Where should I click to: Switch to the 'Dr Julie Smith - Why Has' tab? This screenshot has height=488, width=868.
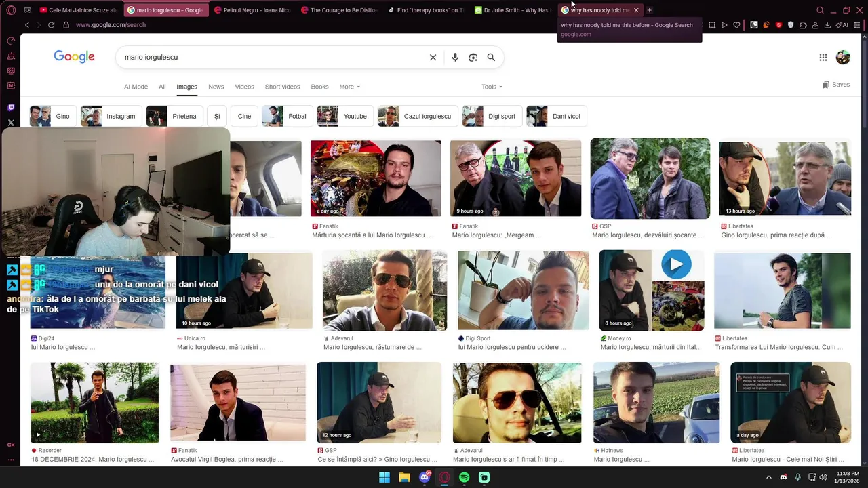pos(512,10)
